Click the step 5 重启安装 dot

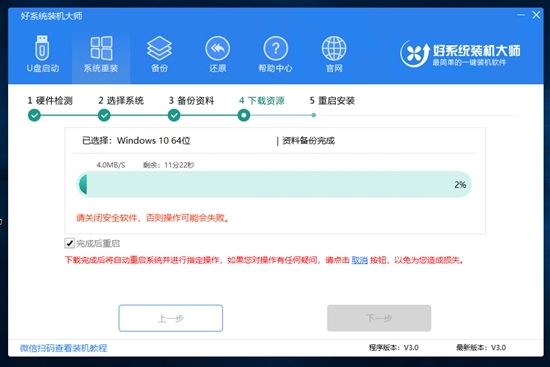(314, 115)
